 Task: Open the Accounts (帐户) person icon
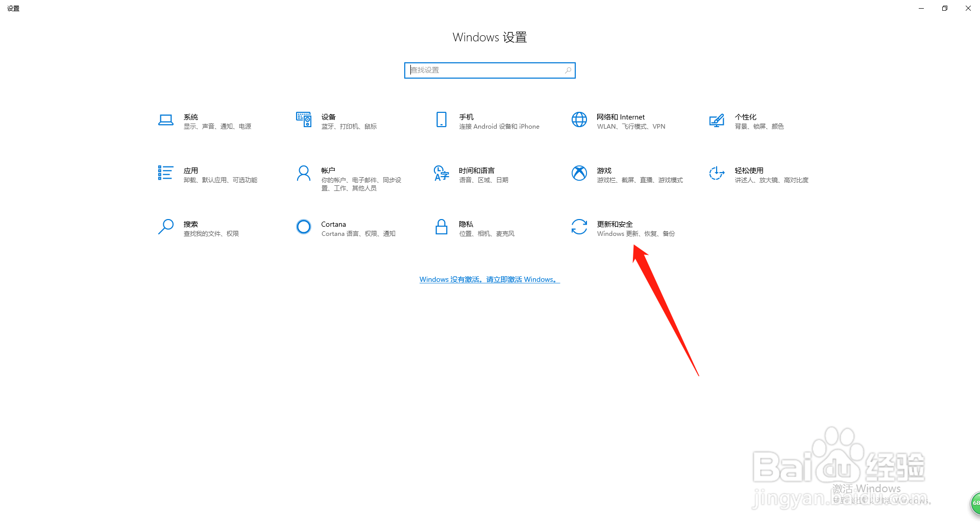click(304, 173)
